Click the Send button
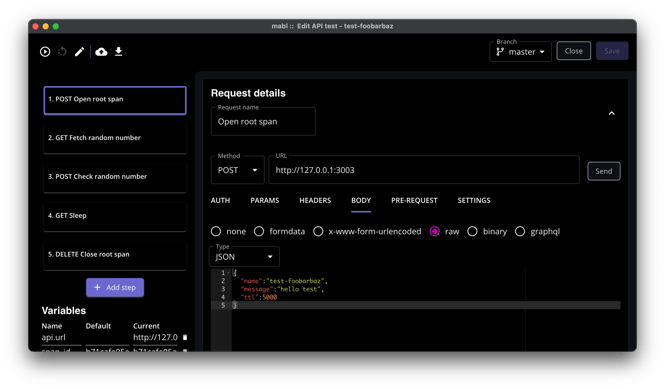The width and height of the screenshot is (665, 389). 604,171
